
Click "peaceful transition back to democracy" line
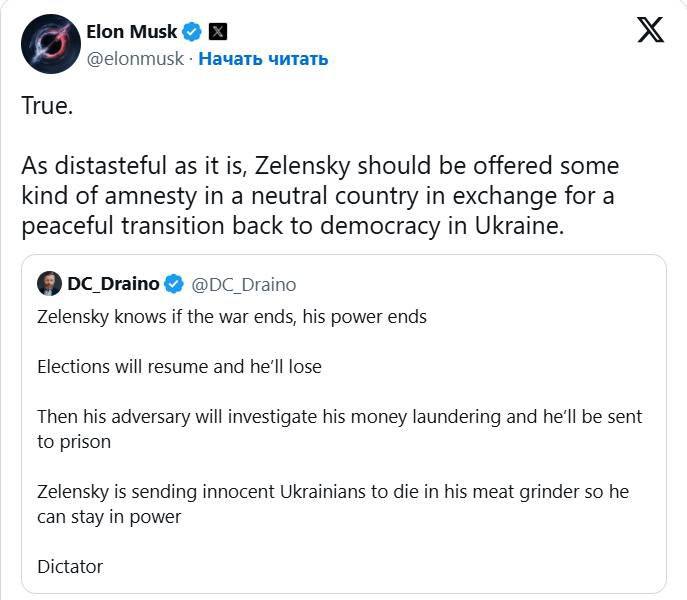tap(292, 225)
